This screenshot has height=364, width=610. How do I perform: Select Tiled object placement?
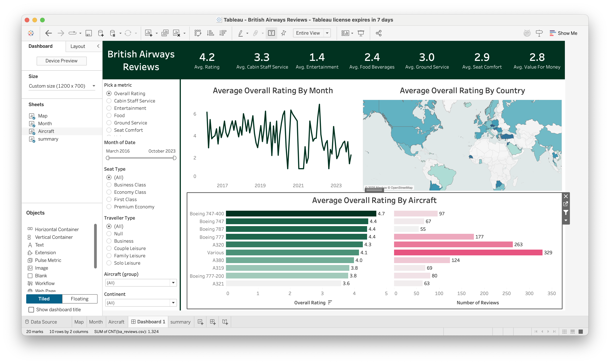click(x=44, y=299)
